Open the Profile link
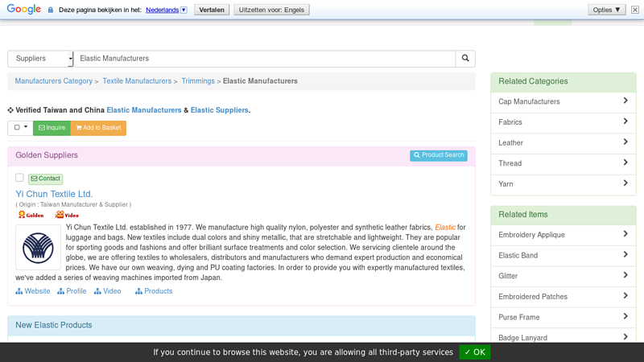 coord(72,291)
